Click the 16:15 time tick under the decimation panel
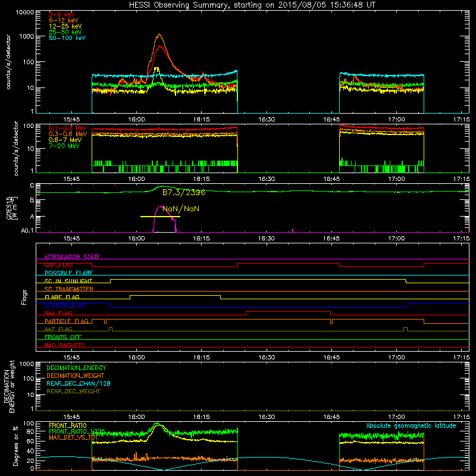The height and width of the screenshot is (476, 476). (202, 417)
